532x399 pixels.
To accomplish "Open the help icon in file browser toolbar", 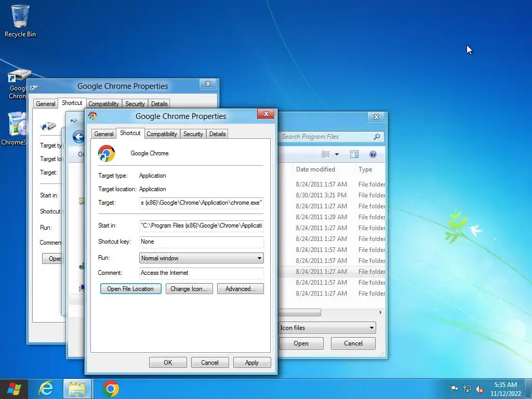I will click(373, 154).
